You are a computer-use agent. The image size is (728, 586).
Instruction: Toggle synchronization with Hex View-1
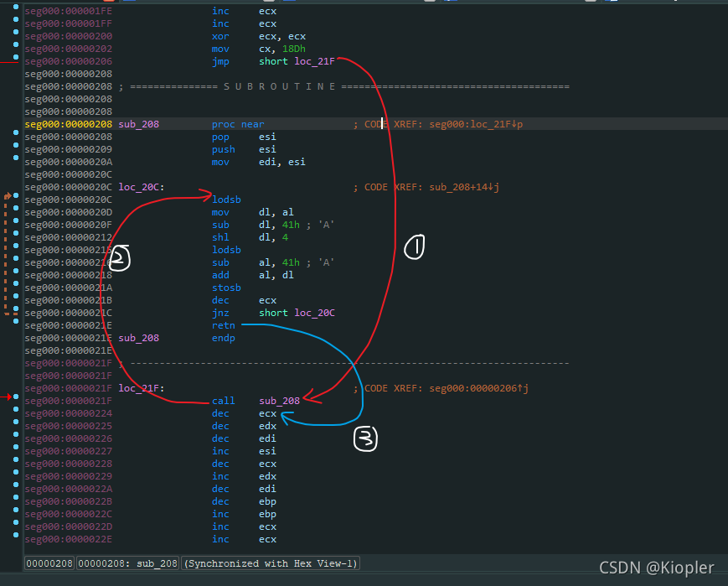click(x=268, y=563)
